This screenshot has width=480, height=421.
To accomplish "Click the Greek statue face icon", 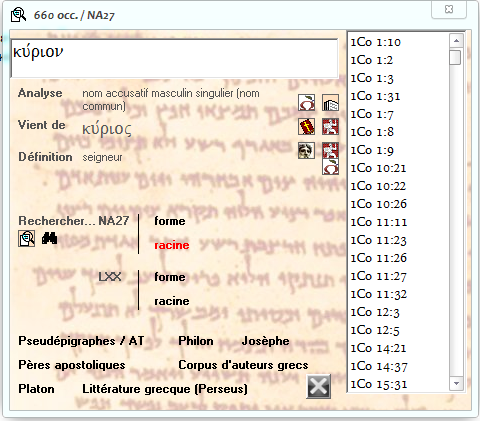I will pyautogui.click(x=306, y=150).
